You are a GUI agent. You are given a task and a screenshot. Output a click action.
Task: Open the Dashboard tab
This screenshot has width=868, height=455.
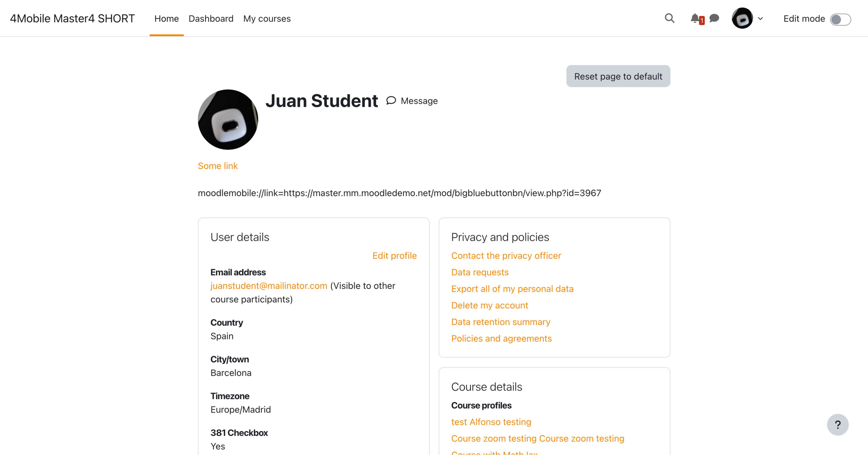tap(211, 18)
